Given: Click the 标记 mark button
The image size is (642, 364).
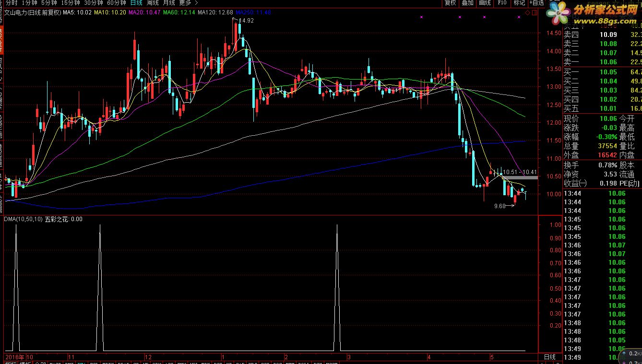Looking at the screenshot, I should 519,3.
